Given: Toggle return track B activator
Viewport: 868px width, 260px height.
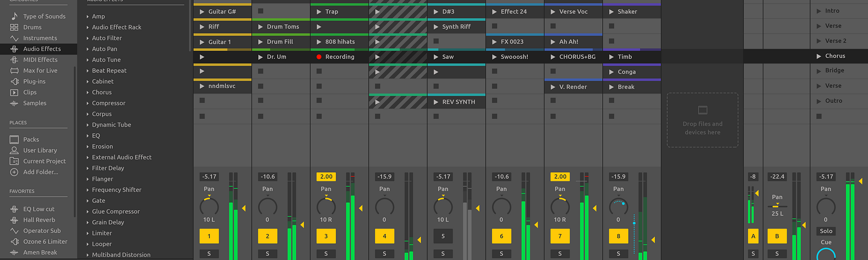Looking at the screenshot, I should tap(777, 236).
